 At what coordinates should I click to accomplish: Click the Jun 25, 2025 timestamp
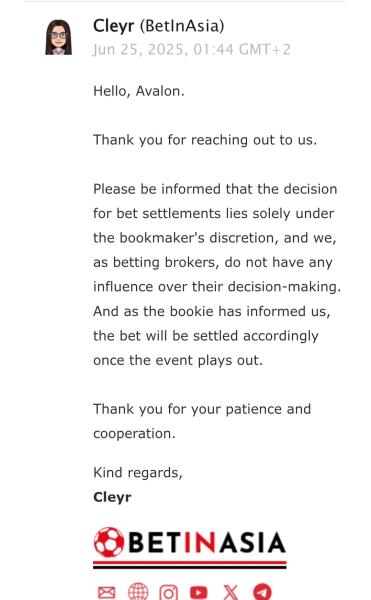[191, 50]
